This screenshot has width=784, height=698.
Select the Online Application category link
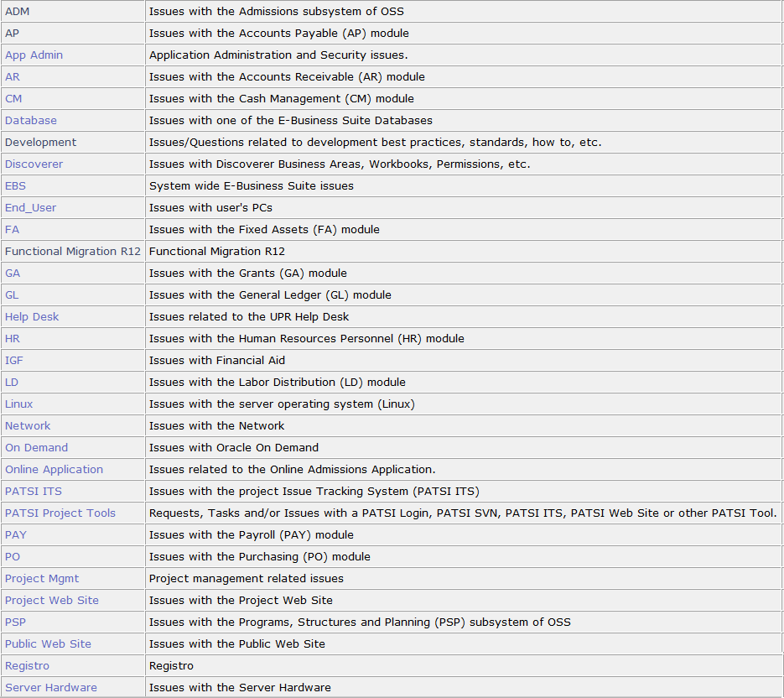[54, 470]
